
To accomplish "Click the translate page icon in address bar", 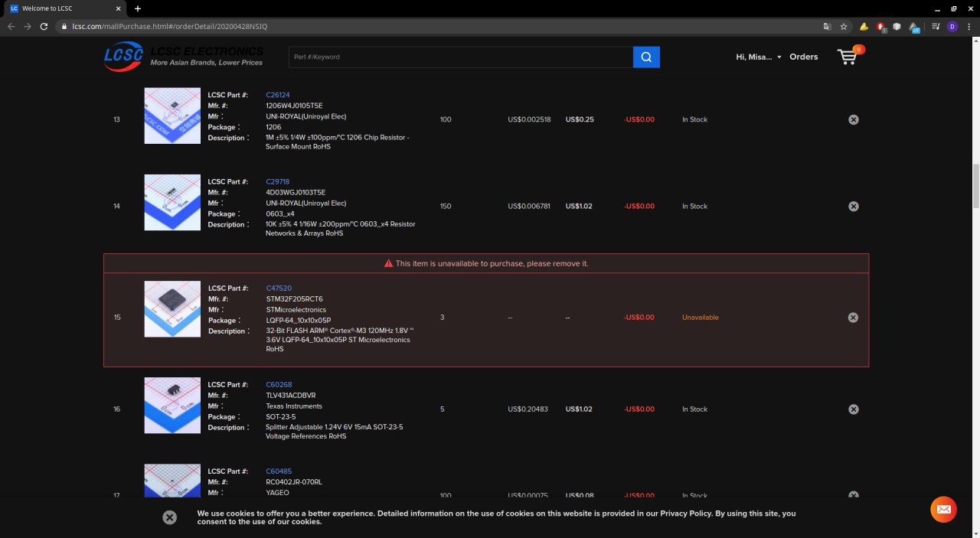I will (827, 26).
